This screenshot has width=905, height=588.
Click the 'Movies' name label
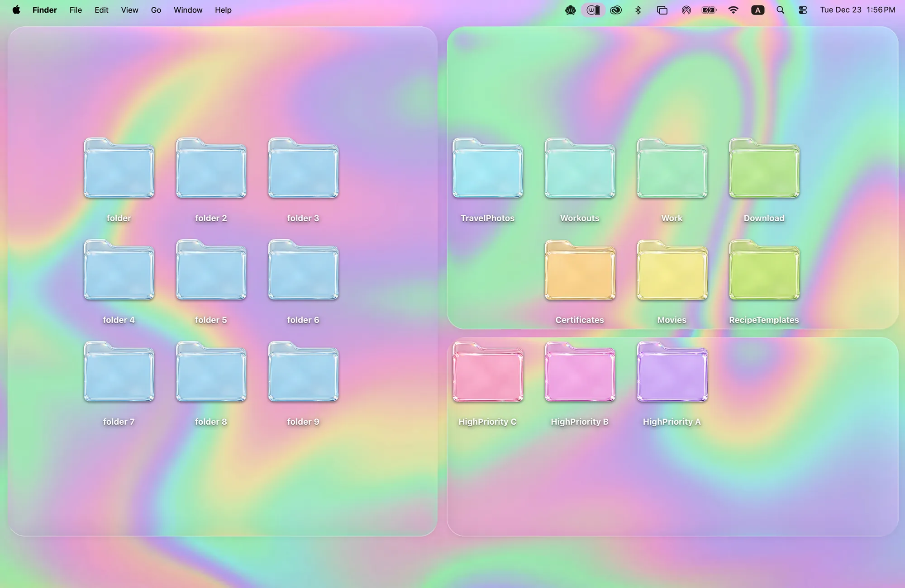click(672, 320)
